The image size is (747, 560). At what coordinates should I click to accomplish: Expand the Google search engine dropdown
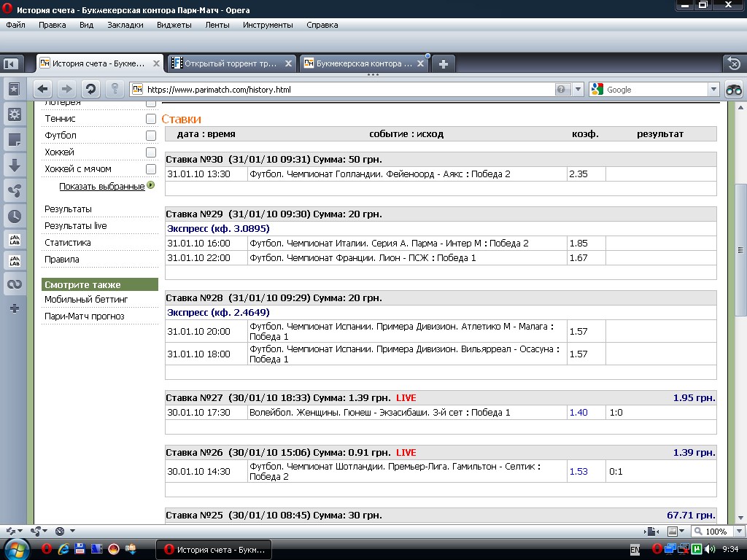[x=713, y=90]
